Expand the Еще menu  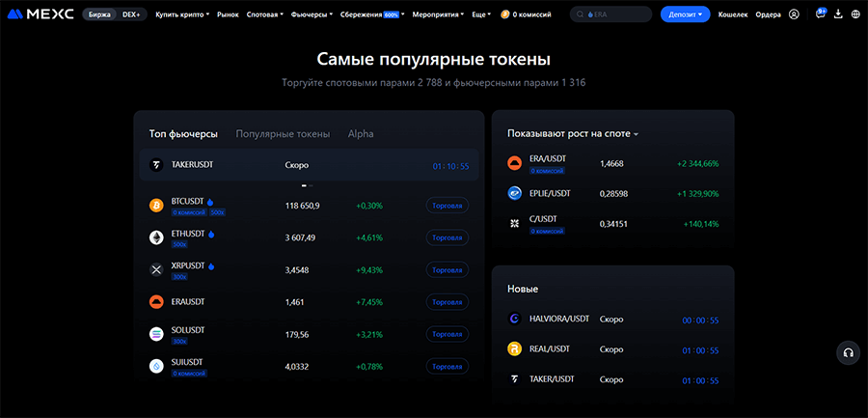(481, 14)
